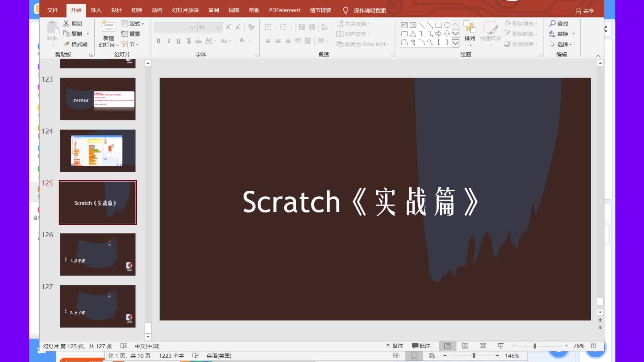This screenshot has height=362, width=644.
Task: Switch to Normal view in status bar
Action: (x=447, y=346)
